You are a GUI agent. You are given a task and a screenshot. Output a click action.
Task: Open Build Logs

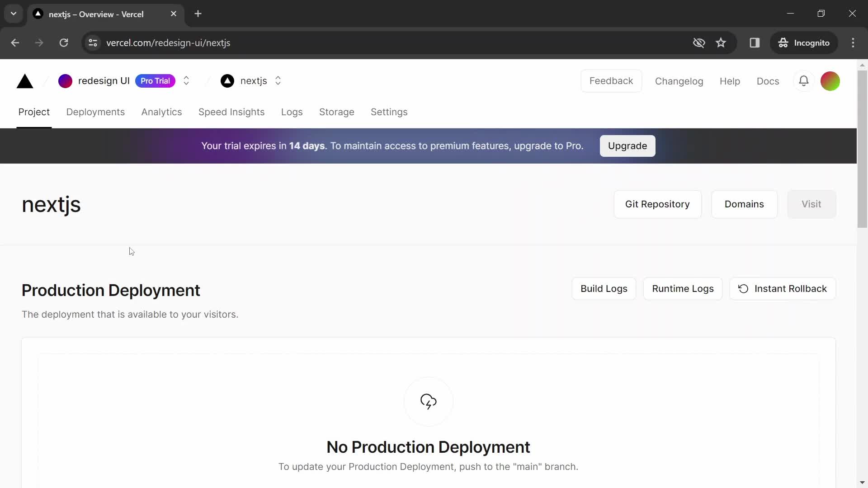point(604,289)
